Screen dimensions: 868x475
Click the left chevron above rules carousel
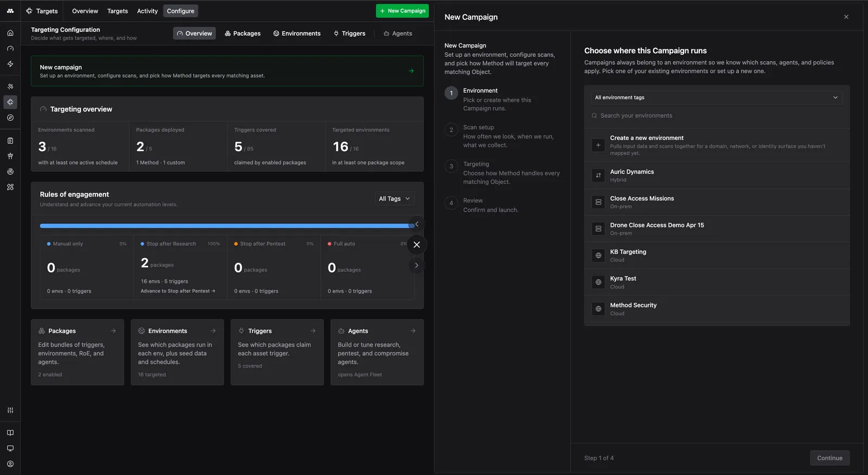pyautogui.click(x=417, y=224)
